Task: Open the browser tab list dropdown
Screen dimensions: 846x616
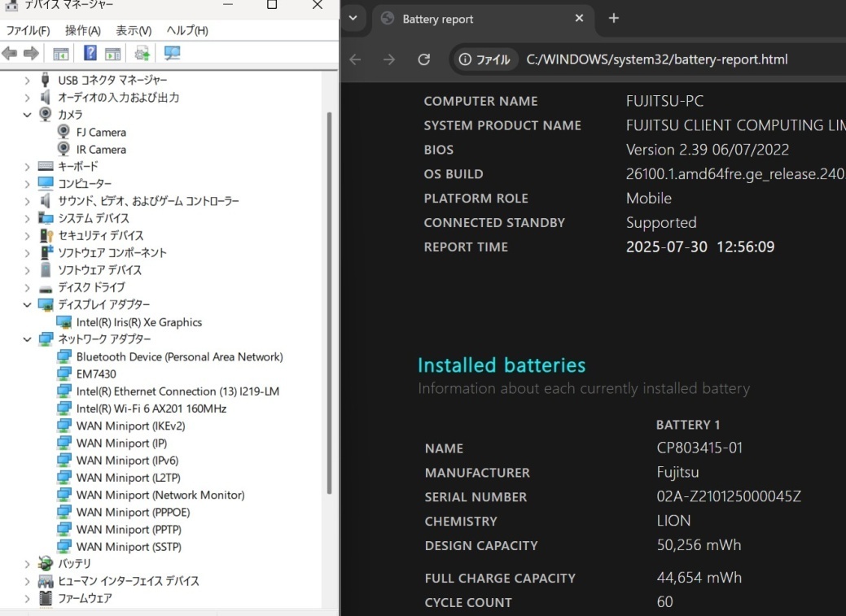Action: pyautogui.click(x=353, y=19)
